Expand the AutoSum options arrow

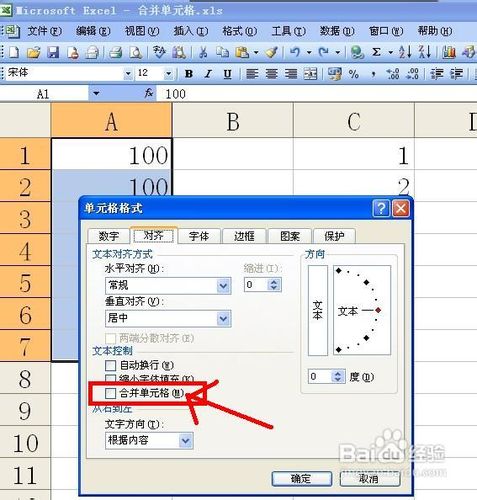click(390, 52)
